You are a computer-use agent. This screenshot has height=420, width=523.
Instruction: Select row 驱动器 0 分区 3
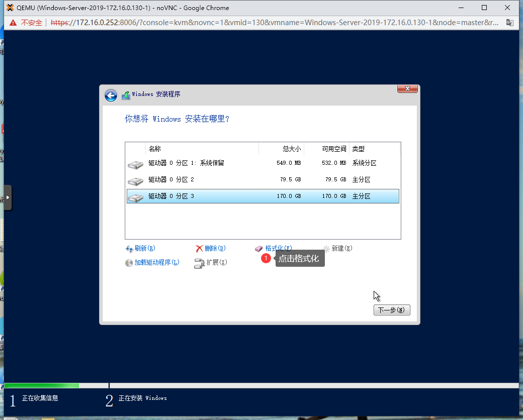tap(263, 196)
